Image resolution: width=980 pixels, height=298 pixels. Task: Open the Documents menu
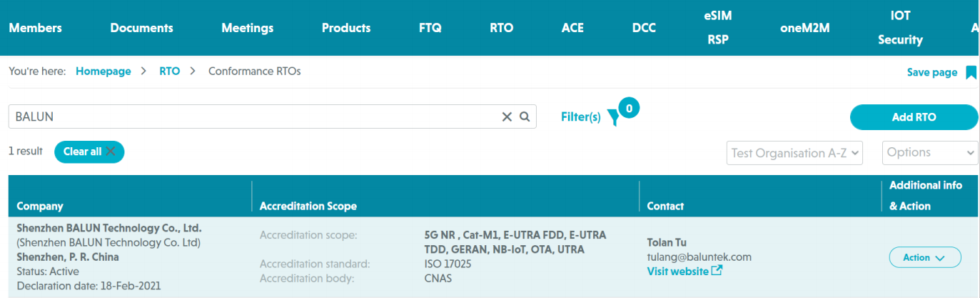pyautogui.click(x=141, y=28)
